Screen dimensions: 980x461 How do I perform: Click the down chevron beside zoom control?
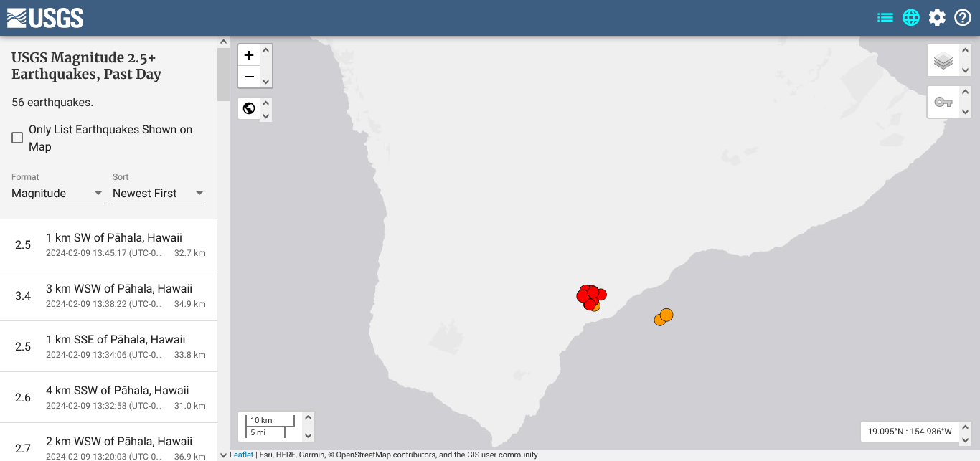coord(266,82)
